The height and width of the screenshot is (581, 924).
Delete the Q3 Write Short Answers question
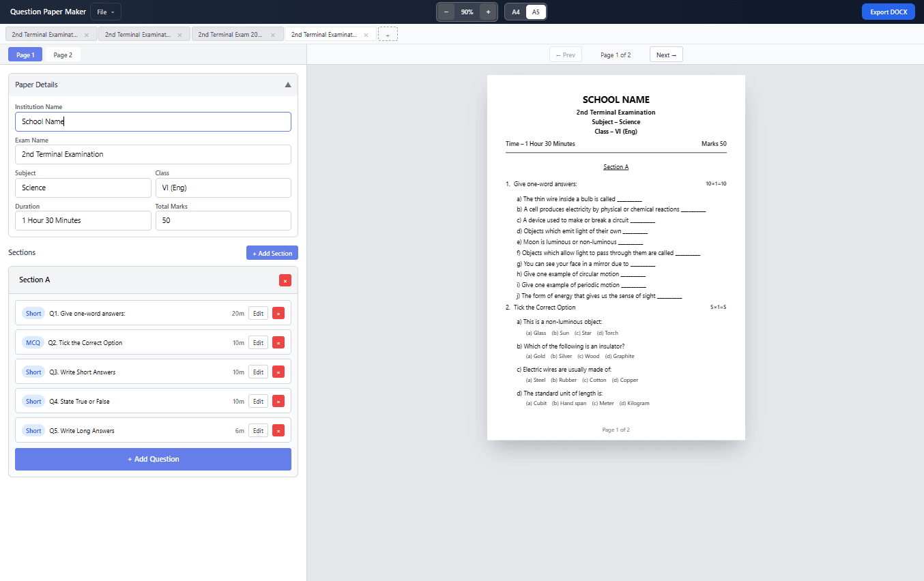coord(278,372)
